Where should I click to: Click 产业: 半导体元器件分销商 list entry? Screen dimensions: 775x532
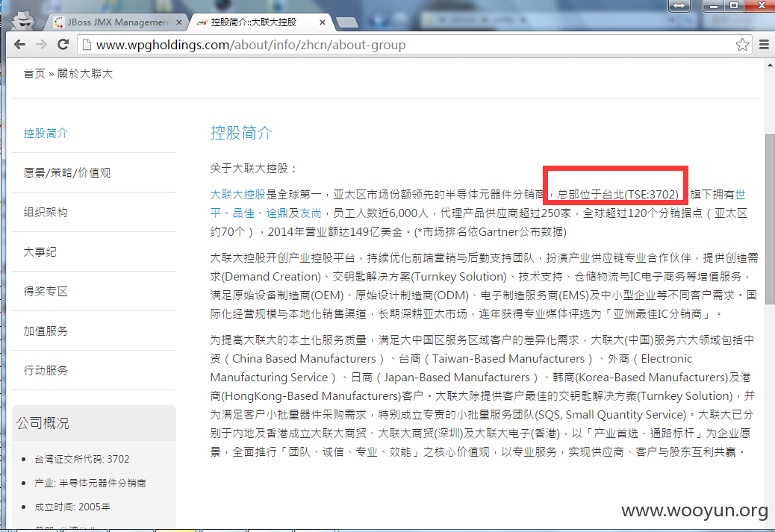(90, 483)
